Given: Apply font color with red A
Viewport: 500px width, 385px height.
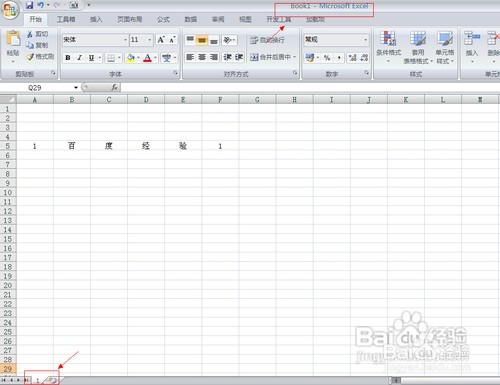Looking at the screenshot, I should coord(147,58).
